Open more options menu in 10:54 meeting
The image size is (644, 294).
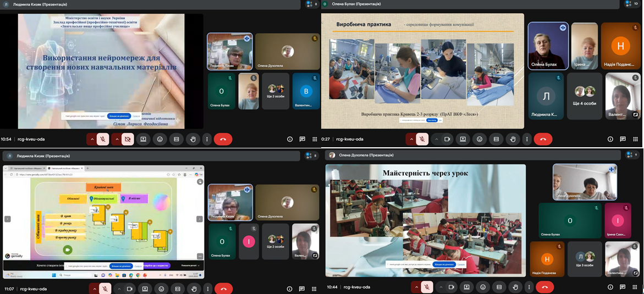pyautogui.click(x=206, y=139)
